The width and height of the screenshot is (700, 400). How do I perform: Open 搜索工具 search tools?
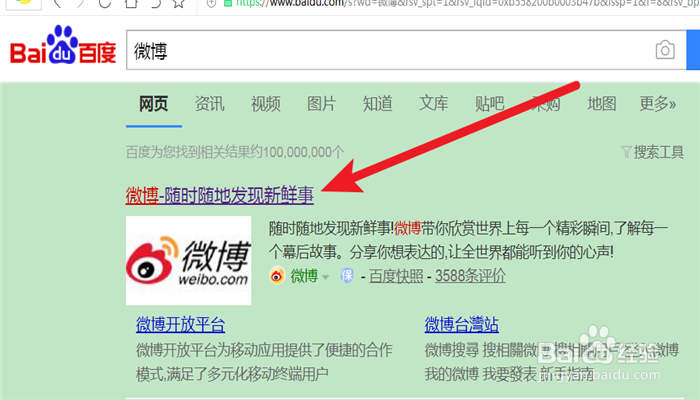659,152
